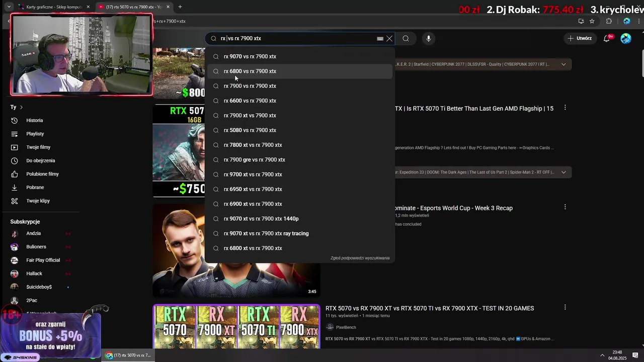The width and height of the screenshot is (644, 362).
Task: Click the PixelBench 20 games thumbnail
Action: click(x=236, y=327)
